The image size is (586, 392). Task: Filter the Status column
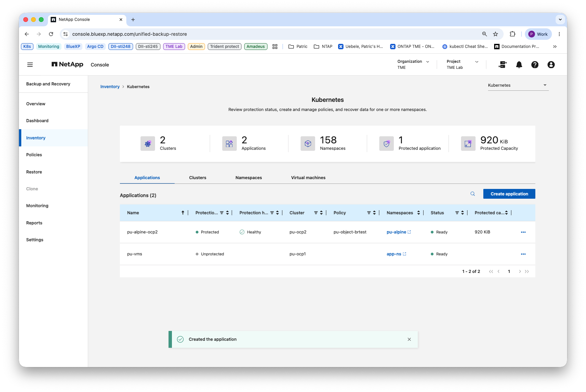(457, 213)
